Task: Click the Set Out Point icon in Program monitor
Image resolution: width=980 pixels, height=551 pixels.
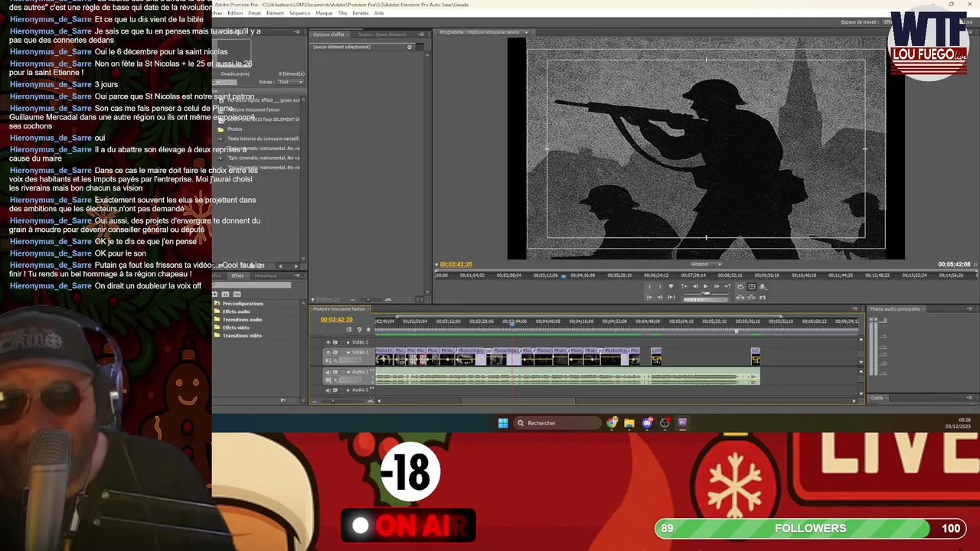Action: 660,286
